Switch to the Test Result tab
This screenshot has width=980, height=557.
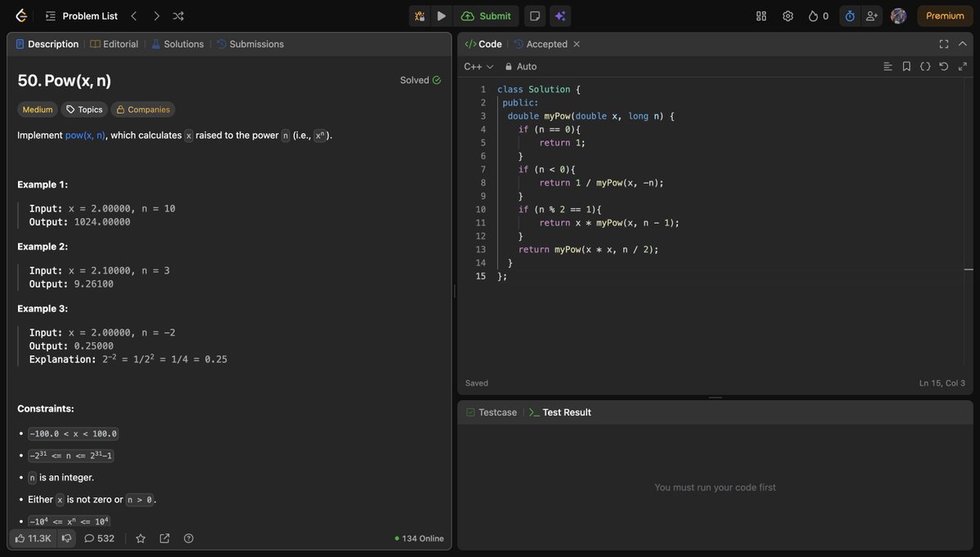click(560, 412)
